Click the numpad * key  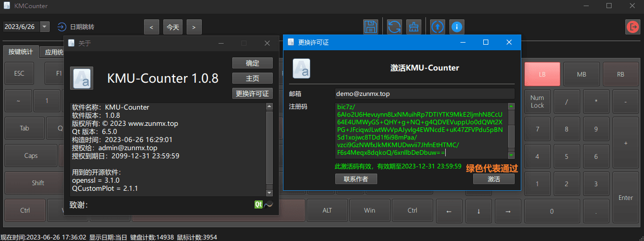[596, 101]
